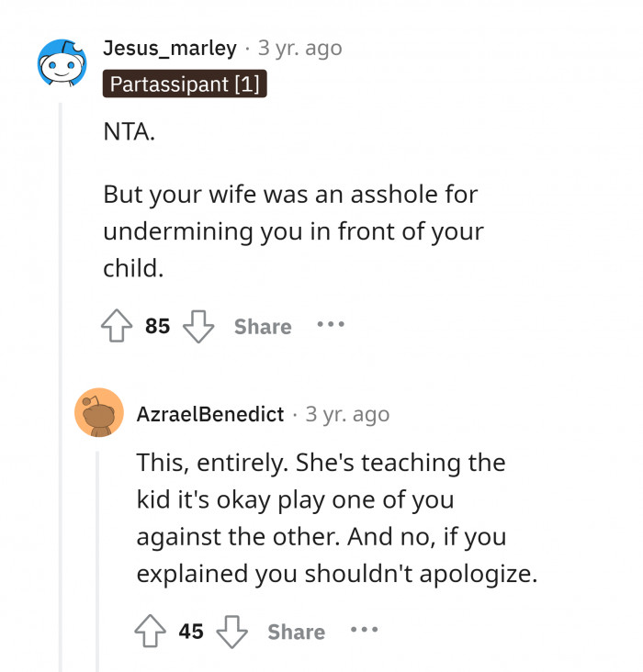Downvote AzraelBenedict's reply

click(x=232, y=632)
